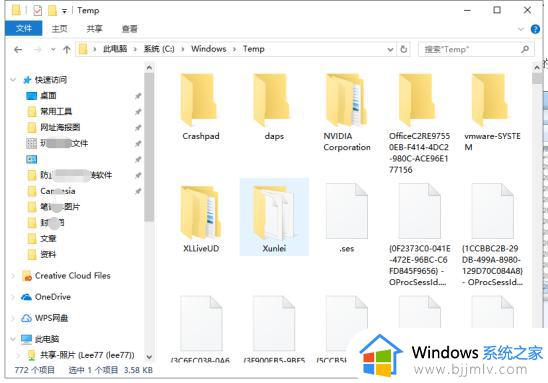Viewport: 548px width, 383px height.
Task: Select the {1CCBBC2B-29DB OProcSessId file
Action: [492, 235]
